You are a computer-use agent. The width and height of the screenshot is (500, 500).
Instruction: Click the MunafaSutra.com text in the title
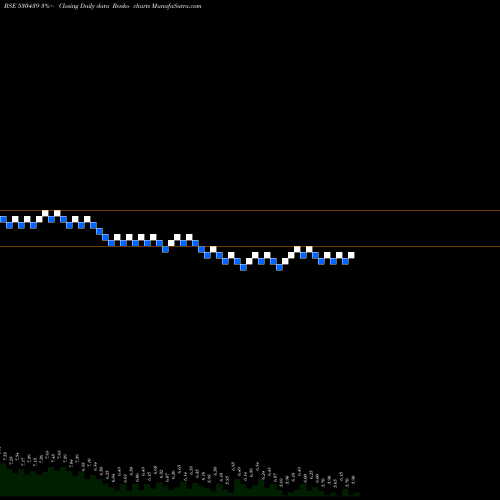[176, 6]
